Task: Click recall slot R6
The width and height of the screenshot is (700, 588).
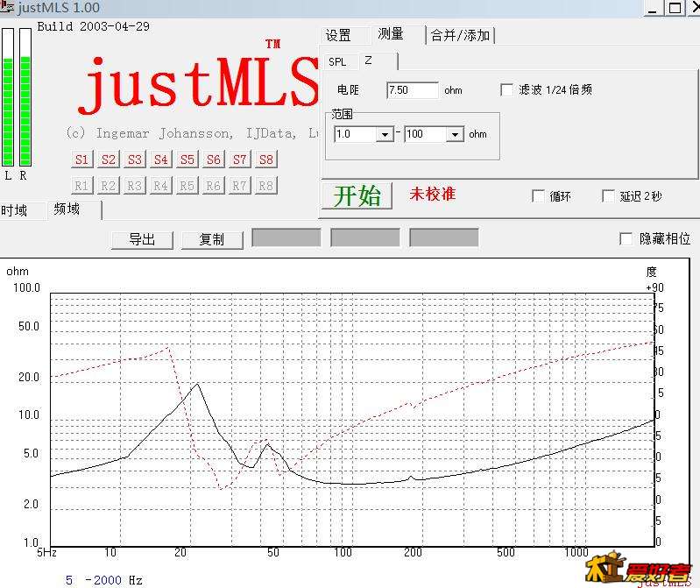Action: (x=214, y=185)
